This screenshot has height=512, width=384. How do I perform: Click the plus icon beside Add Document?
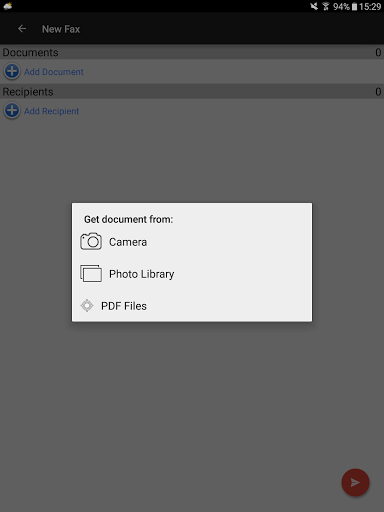(12, 71)
